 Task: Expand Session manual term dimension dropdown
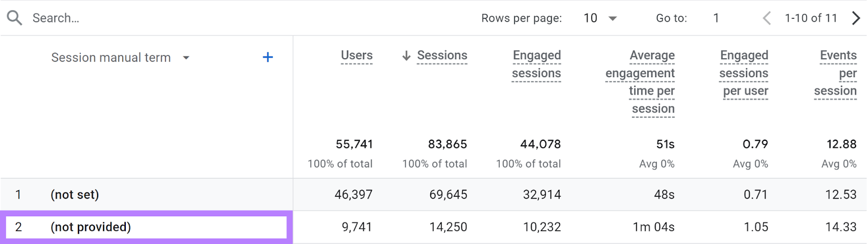click(x=186, y=58)
